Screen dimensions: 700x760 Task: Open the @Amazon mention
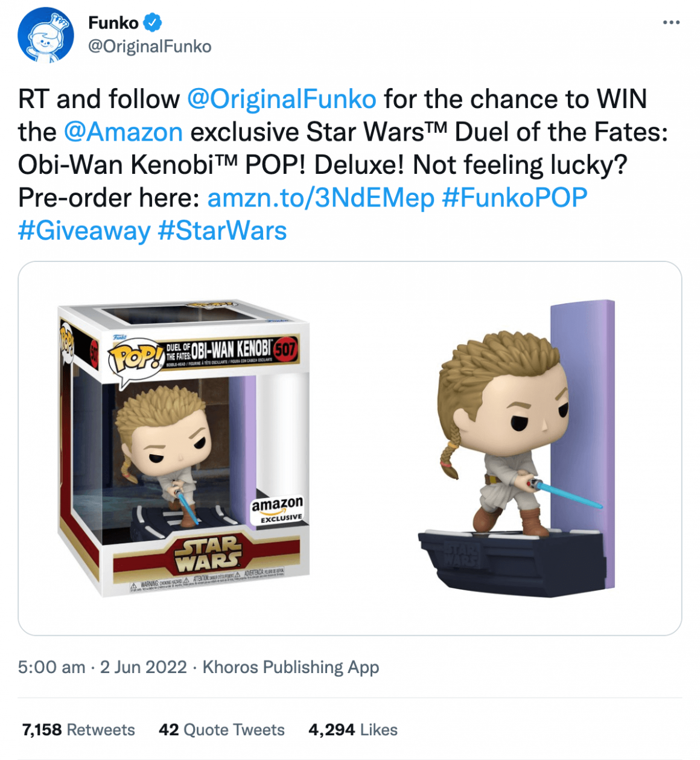[x=123, y=132]
